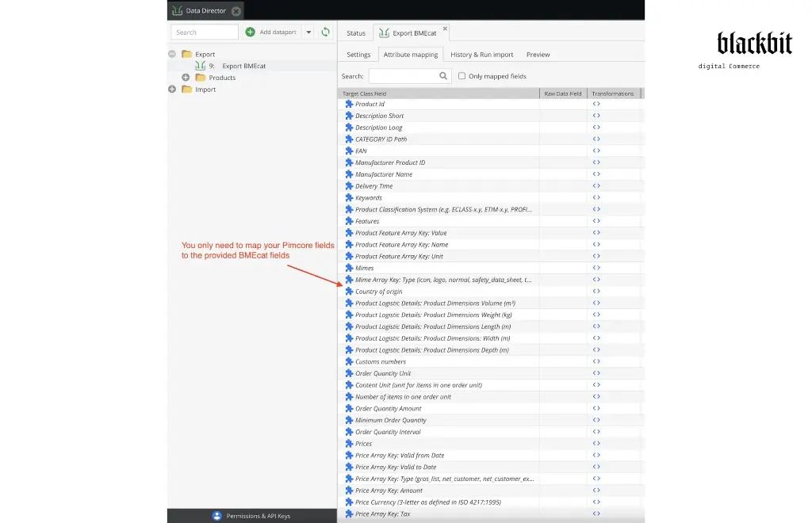Sort by Target Class Field header

tap(439, 94)
